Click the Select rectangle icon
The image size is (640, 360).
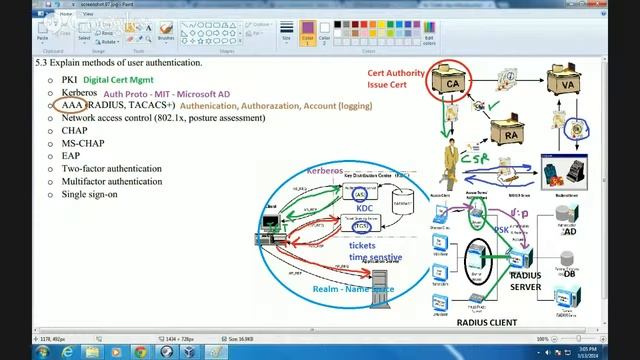coord(84,28)
